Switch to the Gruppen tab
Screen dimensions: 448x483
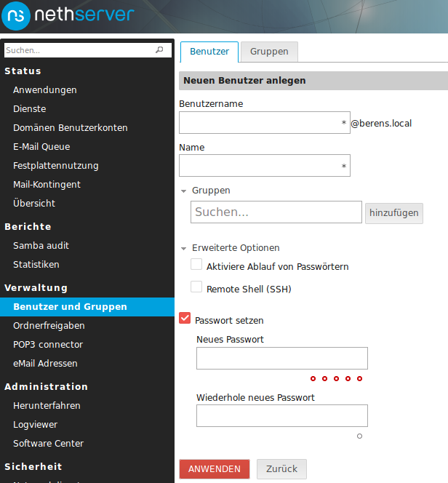click(269, 52)
